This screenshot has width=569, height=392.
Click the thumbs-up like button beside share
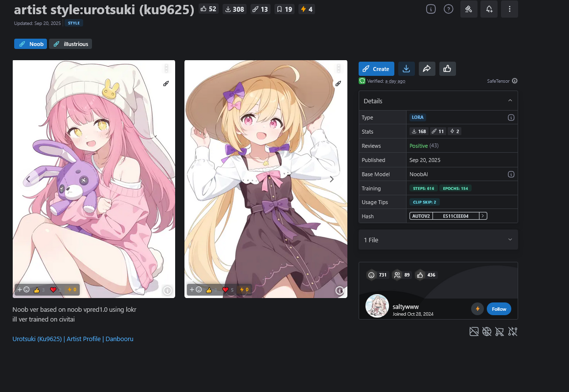pyautogui.click(x=448, y=69)
